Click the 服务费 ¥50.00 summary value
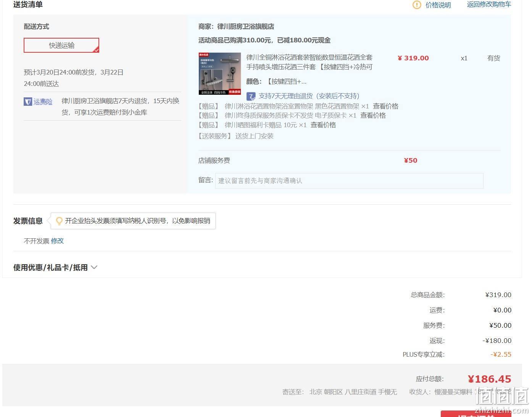This screenshot has height=417, width=532. [500, 325]
